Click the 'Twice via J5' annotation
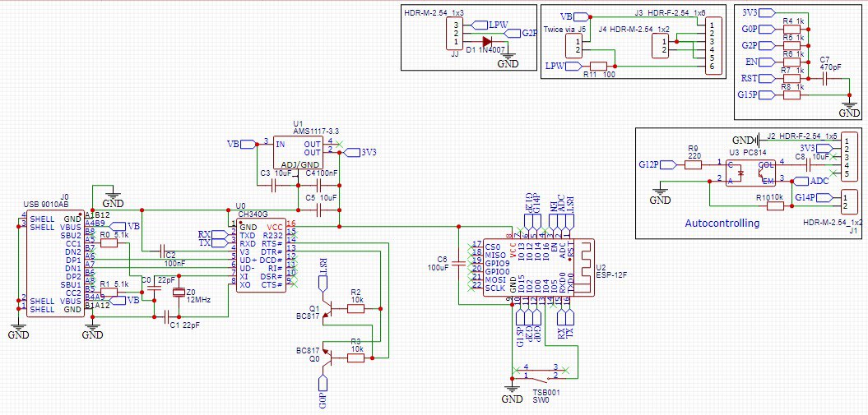Viewport: 868px width, 415px height. coord(565,29)
